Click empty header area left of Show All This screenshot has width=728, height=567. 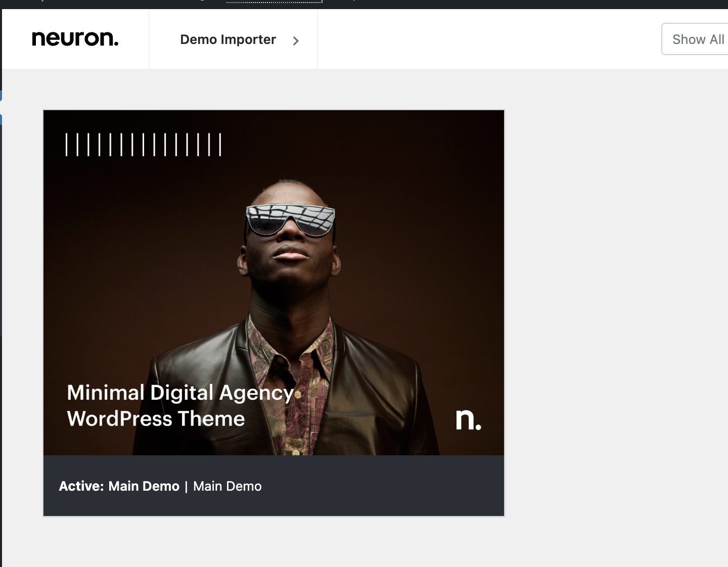[485, 39]
